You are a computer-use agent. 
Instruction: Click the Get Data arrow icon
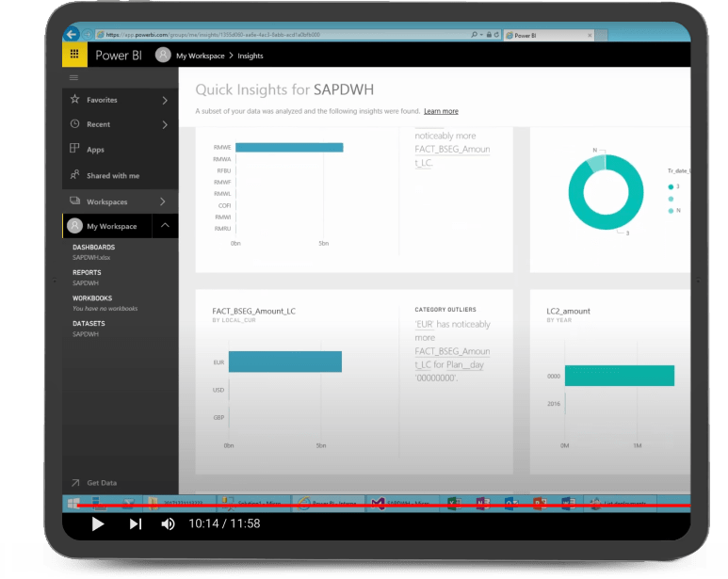75,483
